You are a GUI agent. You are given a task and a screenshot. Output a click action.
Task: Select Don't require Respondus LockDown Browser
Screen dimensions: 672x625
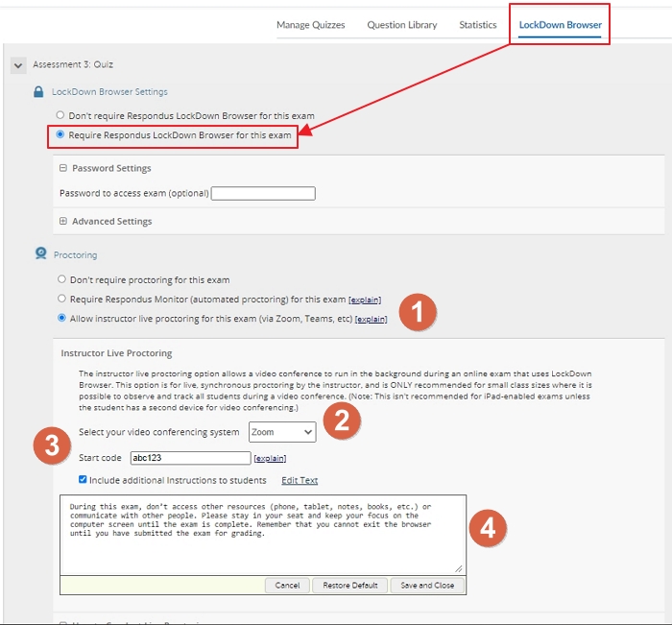pyautogui.click(x=60, y=115)
